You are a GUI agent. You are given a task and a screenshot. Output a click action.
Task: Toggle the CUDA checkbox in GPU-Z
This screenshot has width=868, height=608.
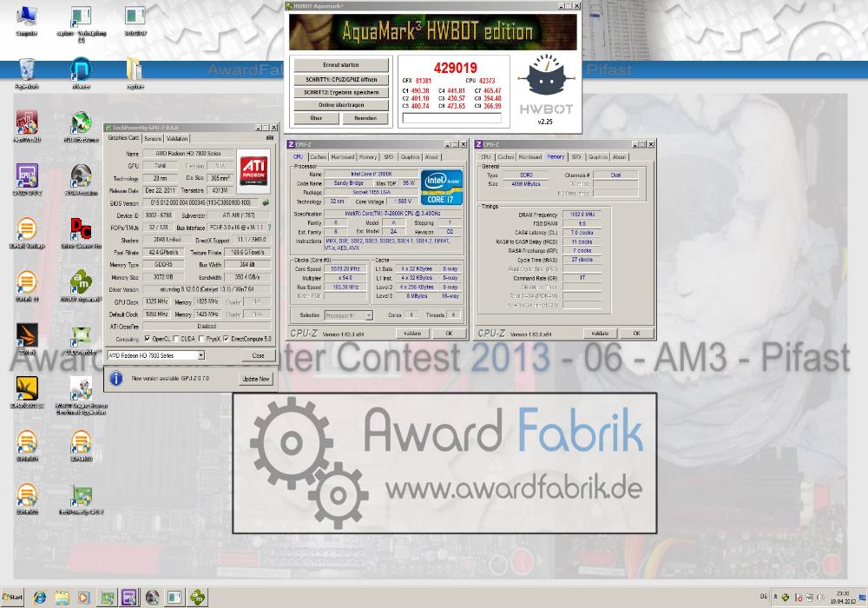tap(176, 339)
